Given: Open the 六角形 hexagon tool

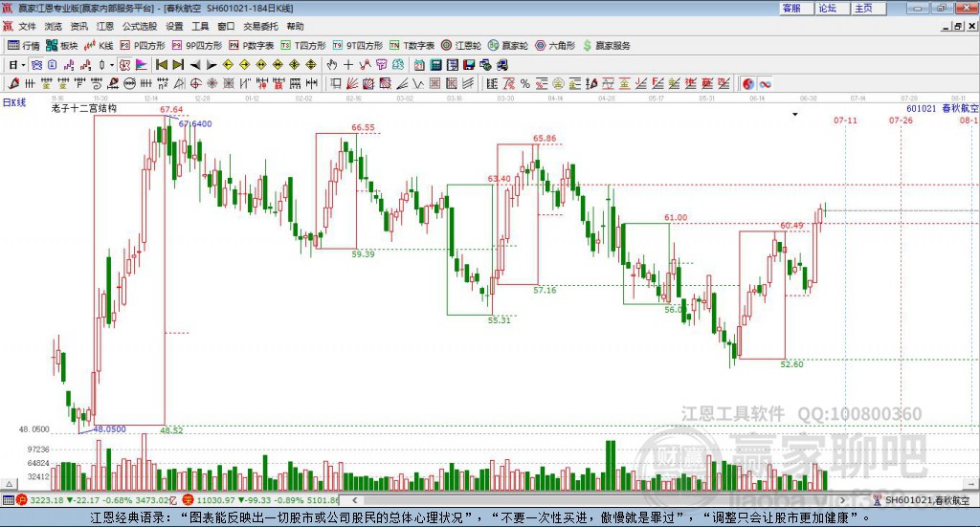Looking at the screenshot, I should 555,46.
